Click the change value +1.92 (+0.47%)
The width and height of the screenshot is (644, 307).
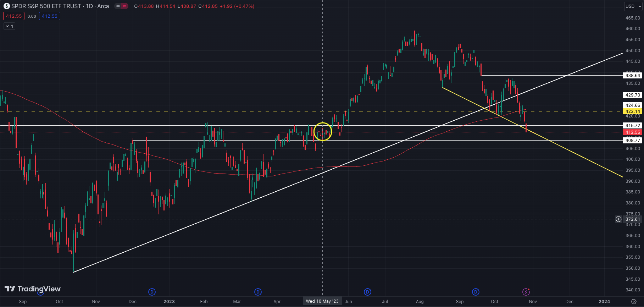237,6
